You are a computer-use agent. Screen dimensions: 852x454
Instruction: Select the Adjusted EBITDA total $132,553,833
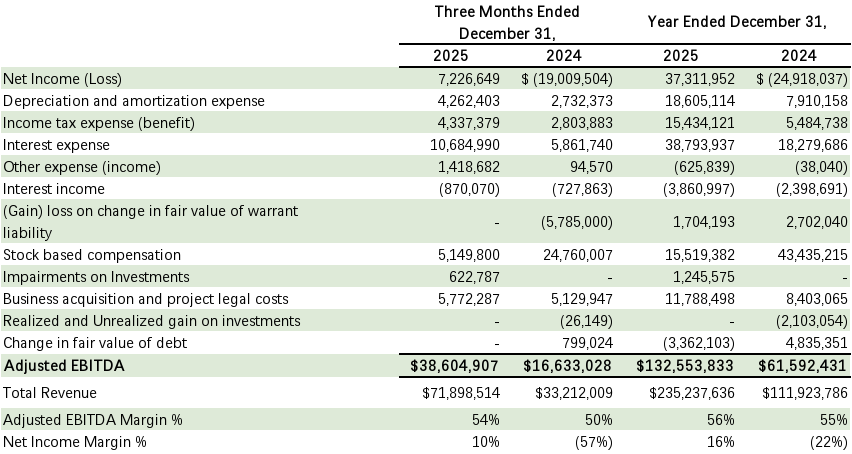(x=683, y=367)
